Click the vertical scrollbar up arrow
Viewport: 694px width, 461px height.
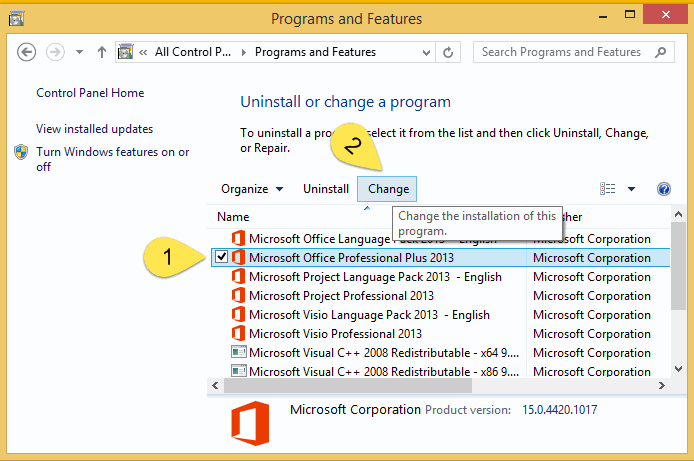678,215
